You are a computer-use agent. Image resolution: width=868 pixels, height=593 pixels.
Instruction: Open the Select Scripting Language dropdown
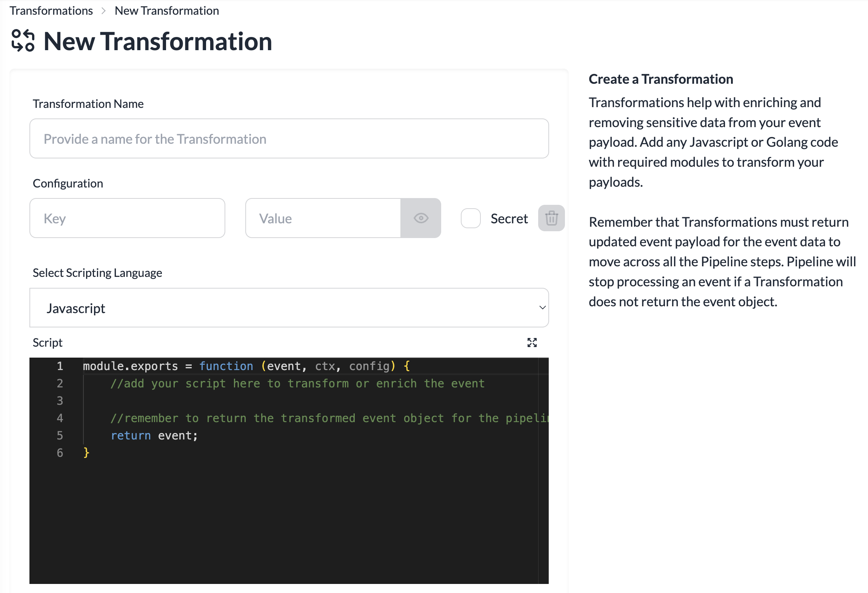click(x=289, y=308)
